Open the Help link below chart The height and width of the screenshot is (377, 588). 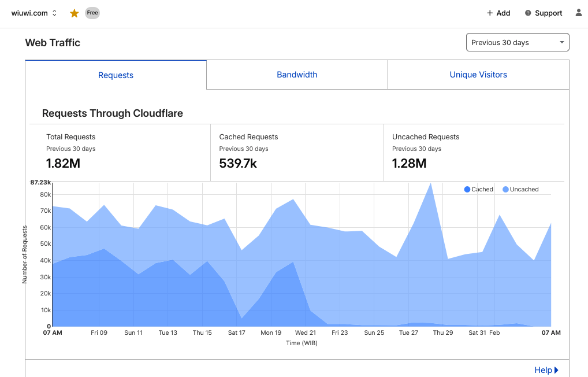coord(543,370)
